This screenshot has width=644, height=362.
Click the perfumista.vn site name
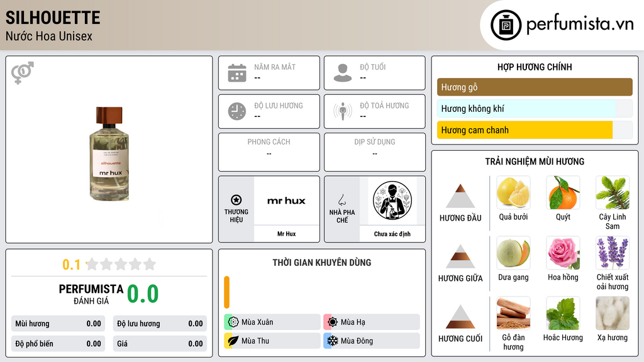pyautogui.click(x=580, y=25)
